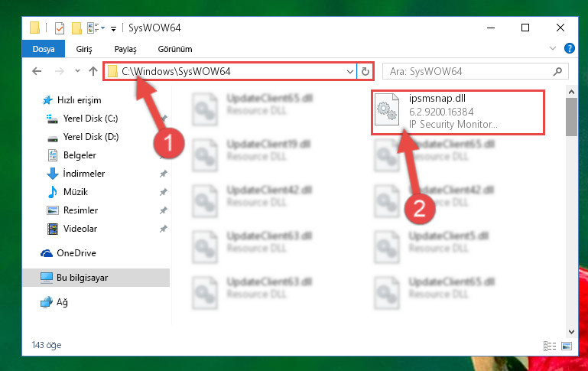Viewport: 588px width, 371px height.
Task: Click the Ağ network icon
Action: [47, 302]
